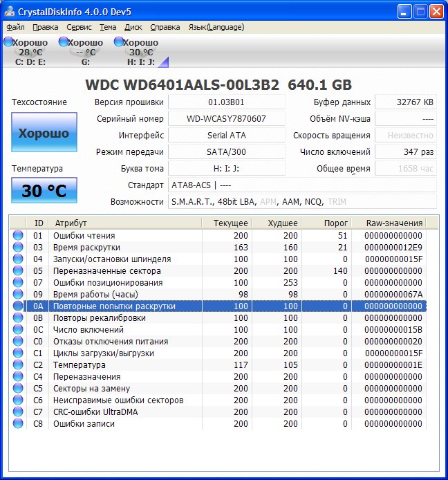Select the Ошибки чтения attribute text

point(84,235)
